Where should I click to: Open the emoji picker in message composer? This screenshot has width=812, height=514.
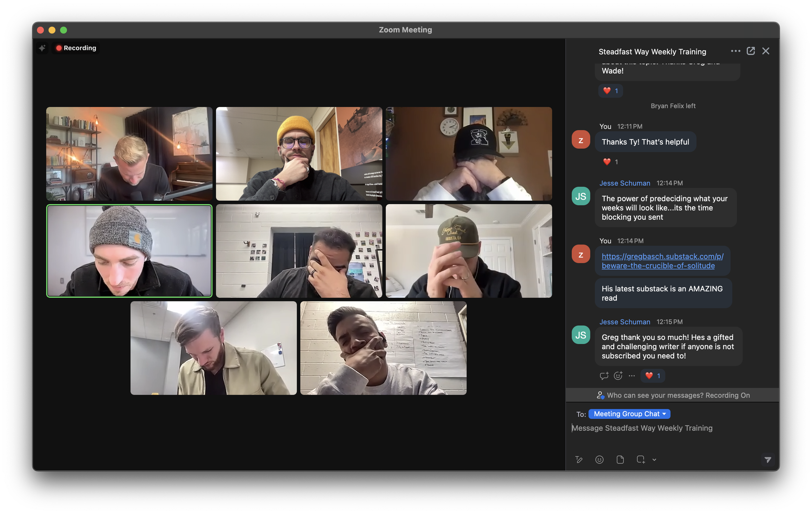599,459
